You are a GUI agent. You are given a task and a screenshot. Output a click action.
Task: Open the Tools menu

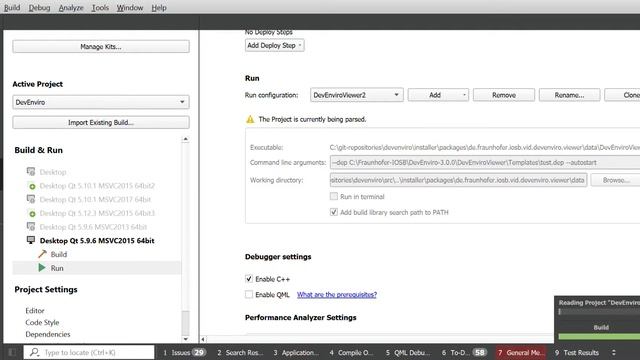click(100, 7)
